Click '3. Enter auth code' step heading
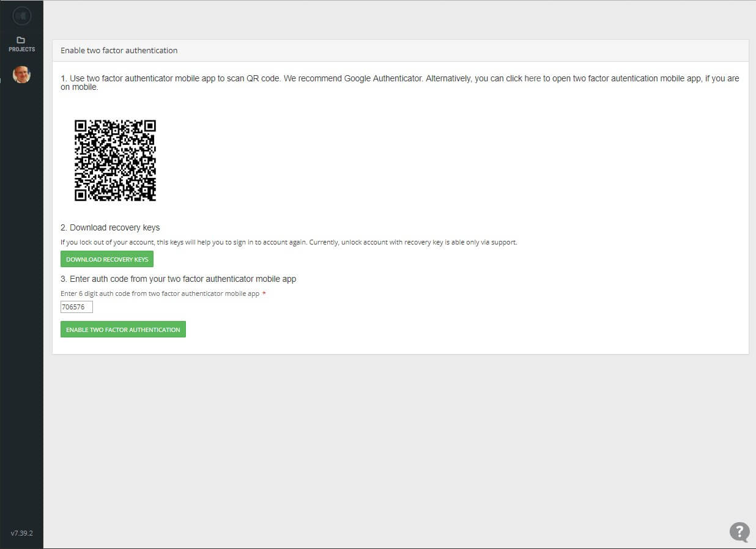 179,279
